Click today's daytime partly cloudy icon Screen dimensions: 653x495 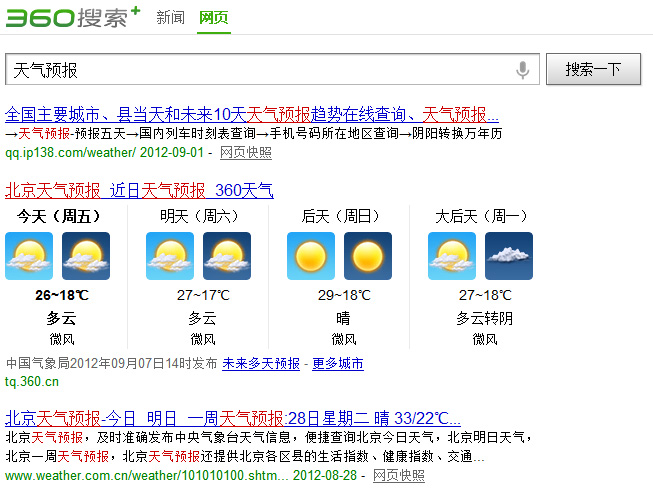click(29, 256)
